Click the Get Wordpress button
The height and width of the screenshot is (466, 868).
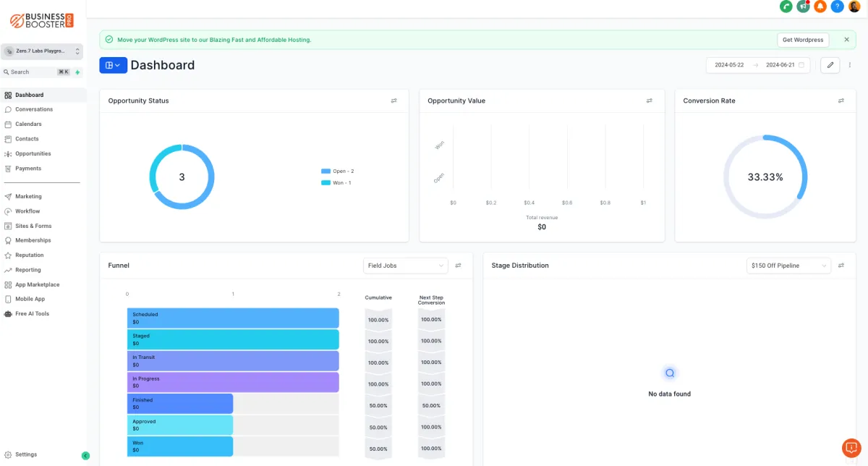[x=803, y=40]
